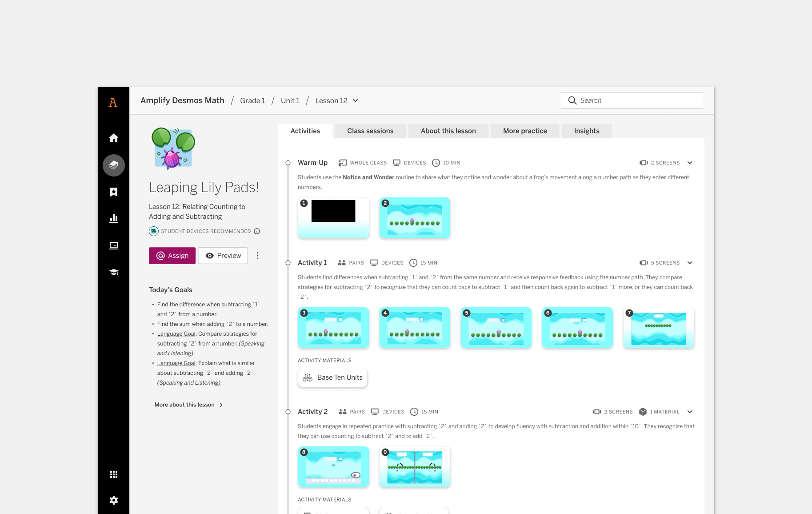This screenshot has height=514, width=812.
Task: Click the Activity 2 timeline marker
Action: click(x=288, y=412)
